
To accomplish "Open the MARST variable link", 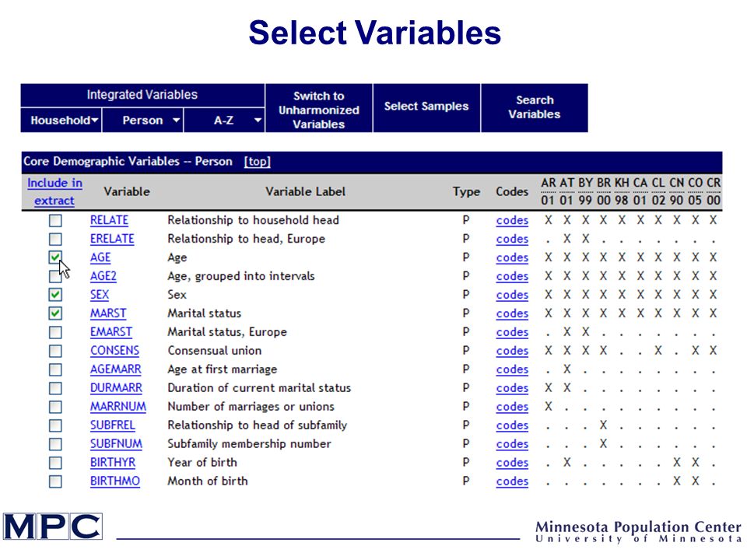I will click(x=108, y=313).
